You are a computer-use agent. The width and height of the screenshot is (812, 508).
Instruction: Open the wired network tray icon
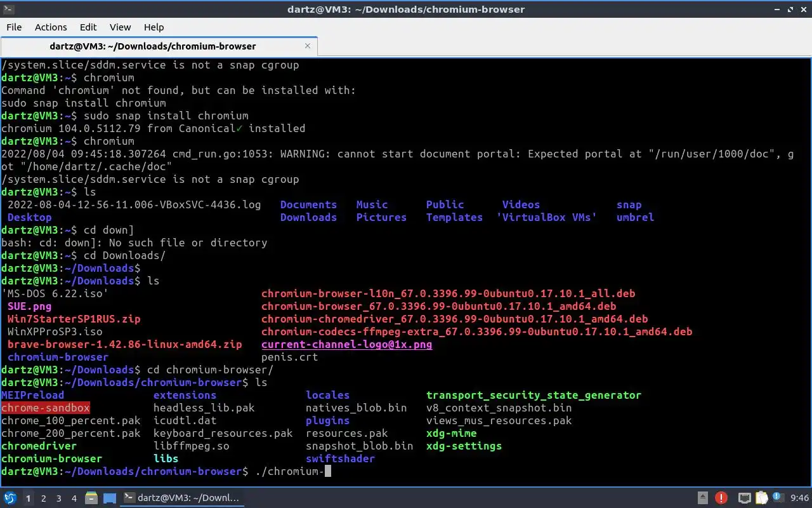click(x=745, y=498)
